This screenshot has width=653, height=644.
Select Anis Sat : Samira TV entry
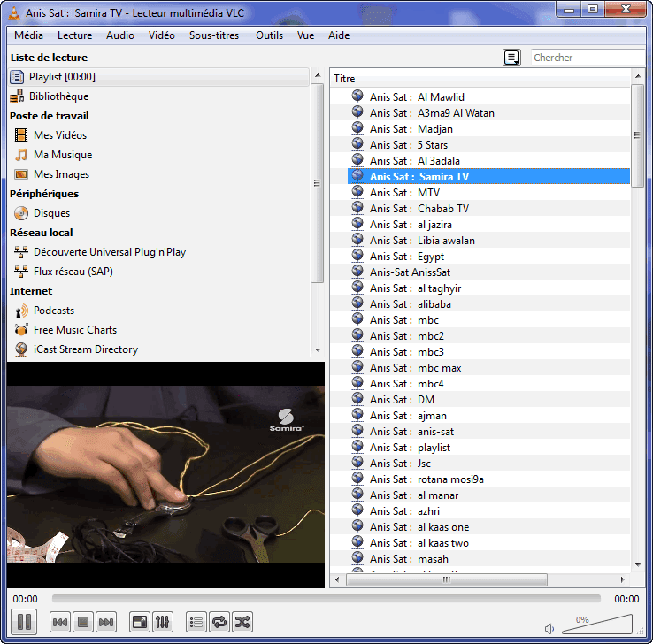click(488, 177)
